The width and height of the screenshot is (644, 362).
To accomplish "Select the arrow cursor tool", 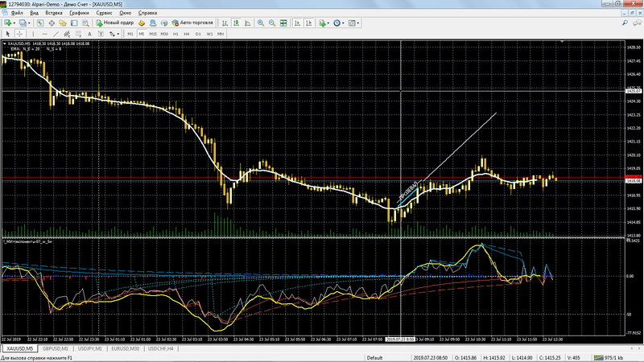I will (x=7, y=34).
